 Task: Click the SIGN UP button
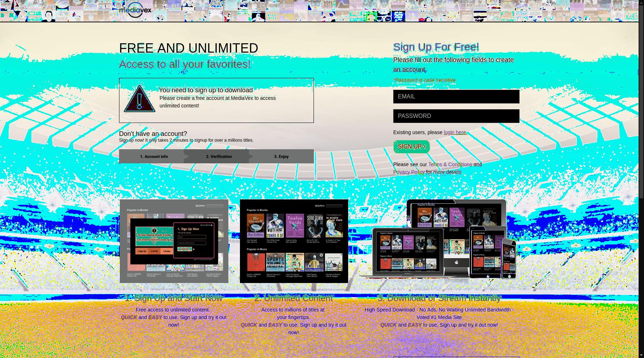point(411,147)
